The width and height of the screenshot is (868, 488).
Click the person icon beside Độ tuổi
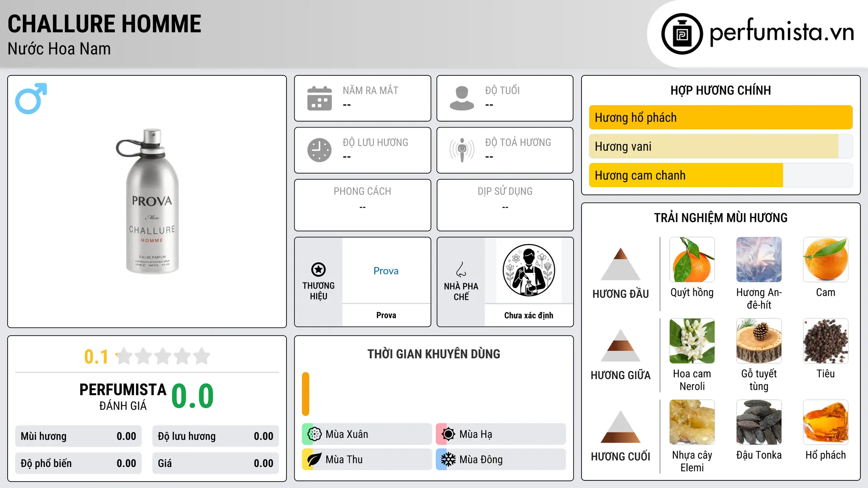tap(462, 98)
